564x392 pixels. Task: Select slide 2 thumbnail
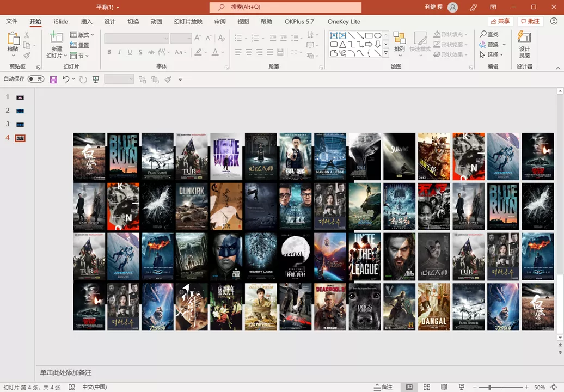(x=20, y=111)
